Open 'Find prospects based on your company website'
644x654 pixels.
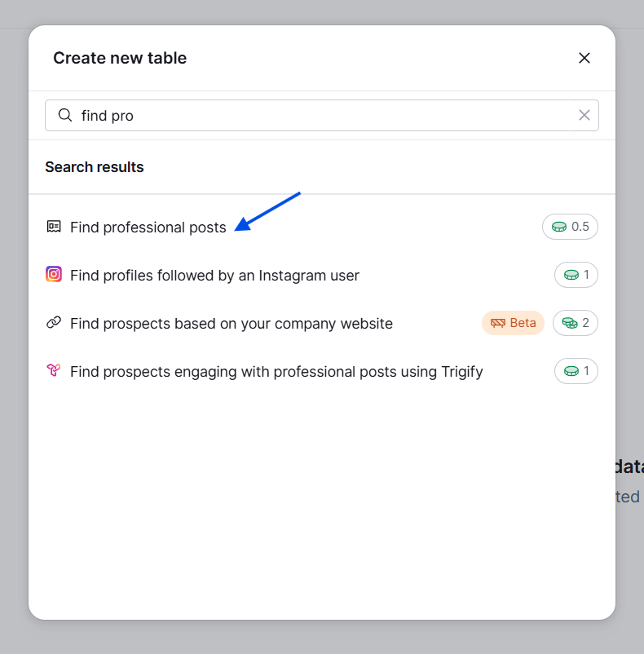(x=322, y=323)
